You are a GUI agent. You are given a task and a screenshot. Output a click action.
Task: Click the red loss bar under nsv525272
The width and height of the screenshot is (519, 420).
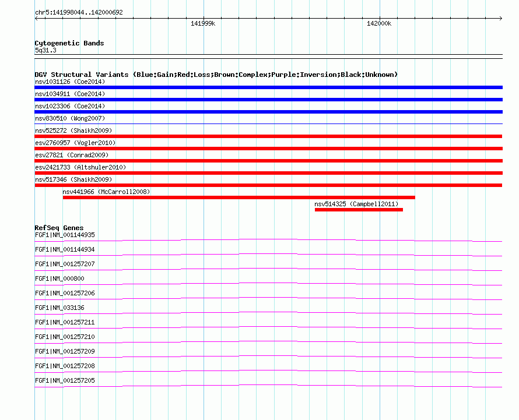268,136
